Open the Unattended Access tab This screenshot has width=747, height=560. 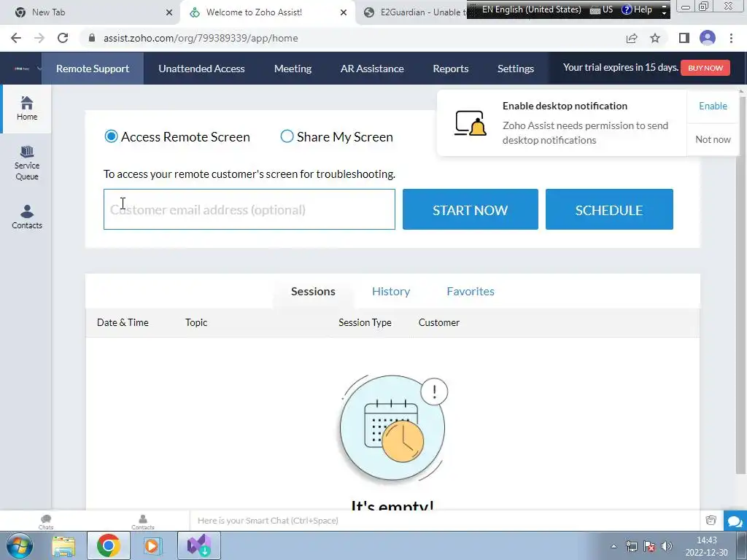click(x=201, y=69)
